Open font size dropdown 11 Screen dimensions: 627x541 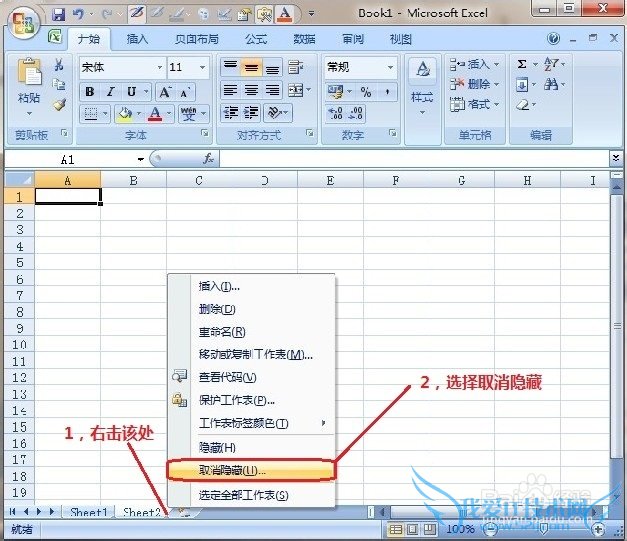[202, 67]
